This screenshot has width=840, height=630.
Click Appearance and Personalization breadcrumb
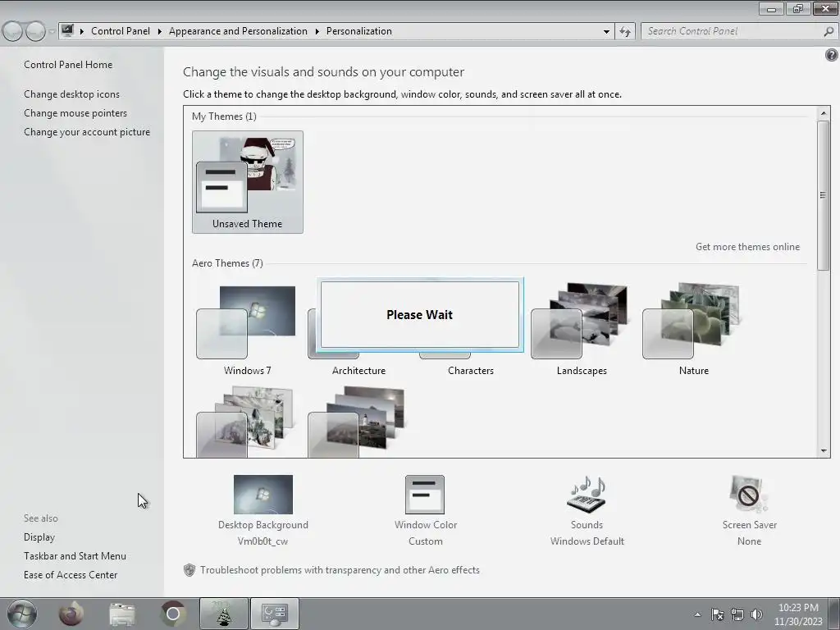tap(238, 32)
